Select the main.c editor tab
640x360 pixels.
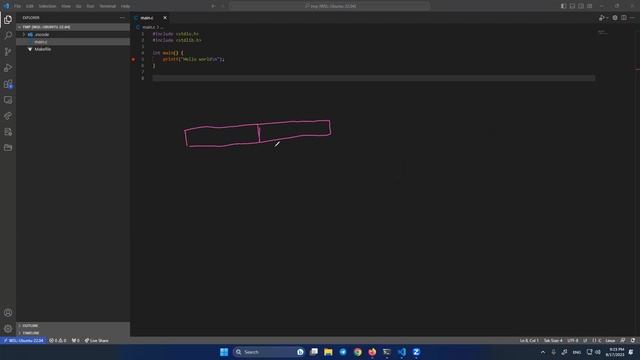click(x=150, y=18)
